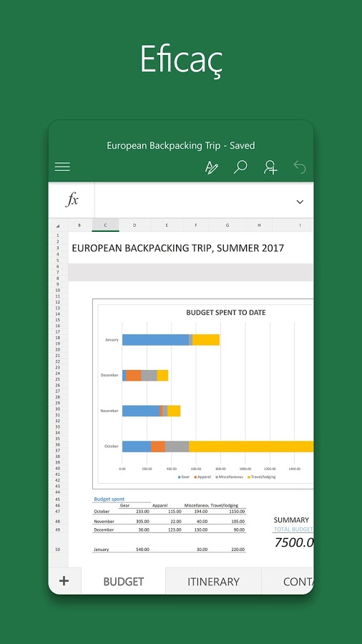Click the document title 'European Backpacking Trip - Saved'
The width and height of the screenshot is (362, 644).
181,145
